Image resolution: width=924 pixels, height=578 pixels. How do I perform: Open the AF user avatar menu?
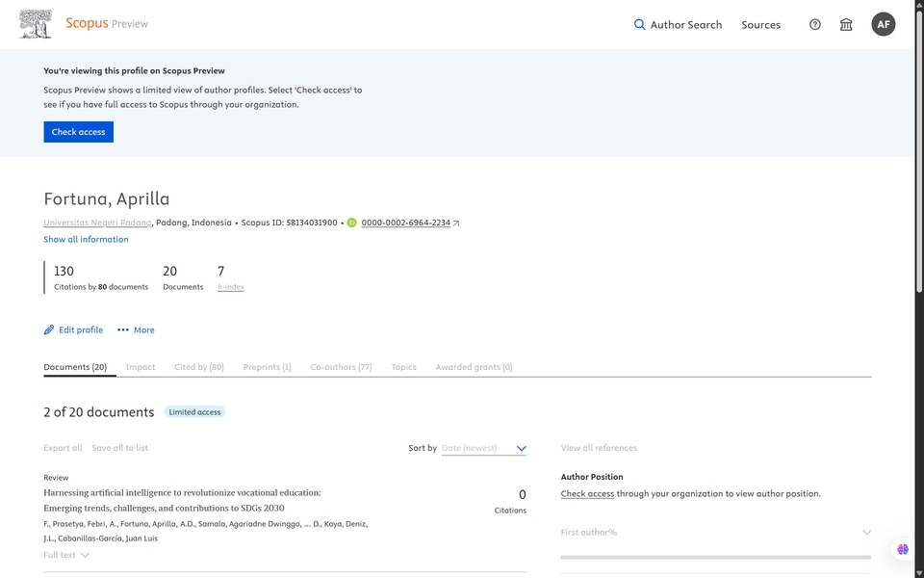click(884, 24)
